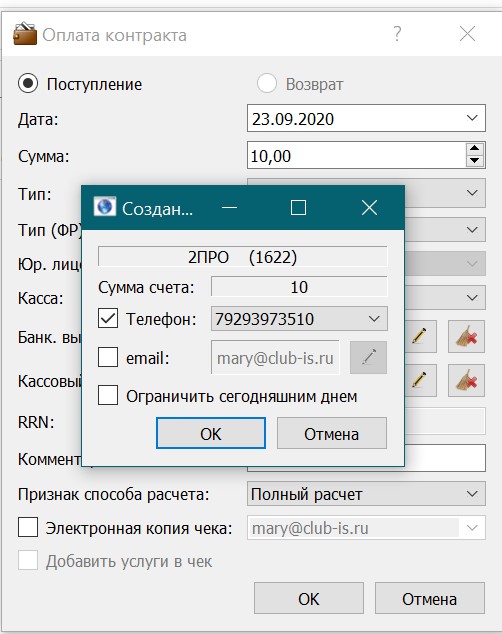Viewport: 502px width, 634px height.
Task: Decrease Сумма with the down arrow
Action: coord(475,161)
